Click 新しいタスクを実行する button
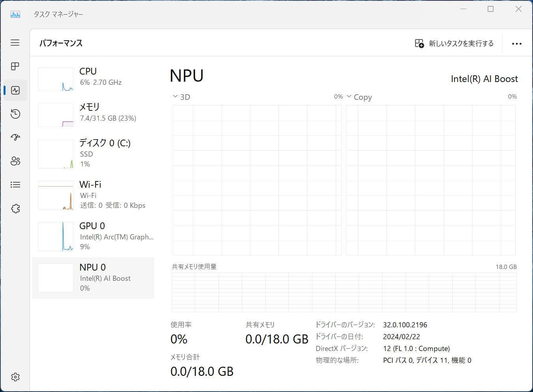Image resolution: width=533 pixels, height=392 pixels. [x=454, y=43]
